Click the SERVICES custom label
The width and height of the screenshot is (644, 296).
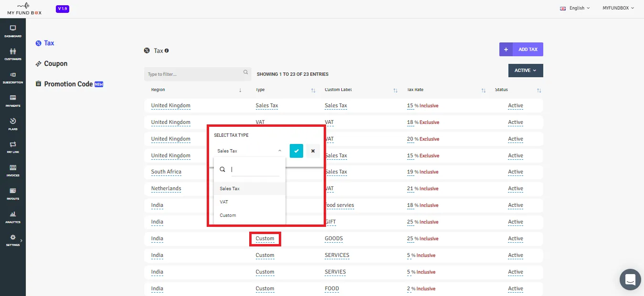coord(337,255)
